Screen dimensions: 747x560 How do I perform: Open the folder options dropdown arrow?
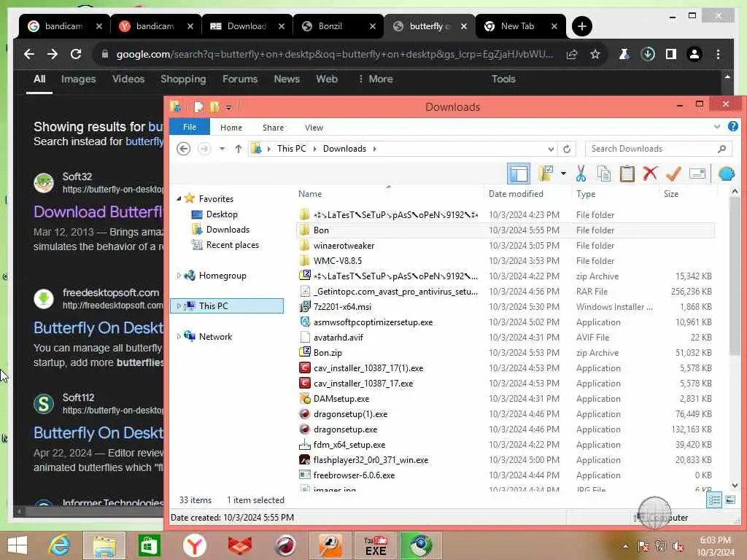[x=564, y=174]
